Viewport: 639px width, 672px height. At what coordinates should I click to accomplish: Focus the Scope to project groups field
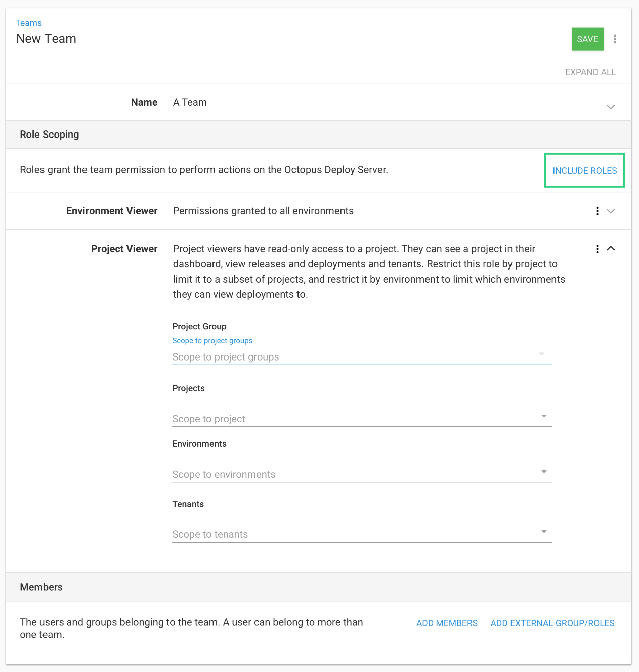pyautogui.click(x=349, y=357)
